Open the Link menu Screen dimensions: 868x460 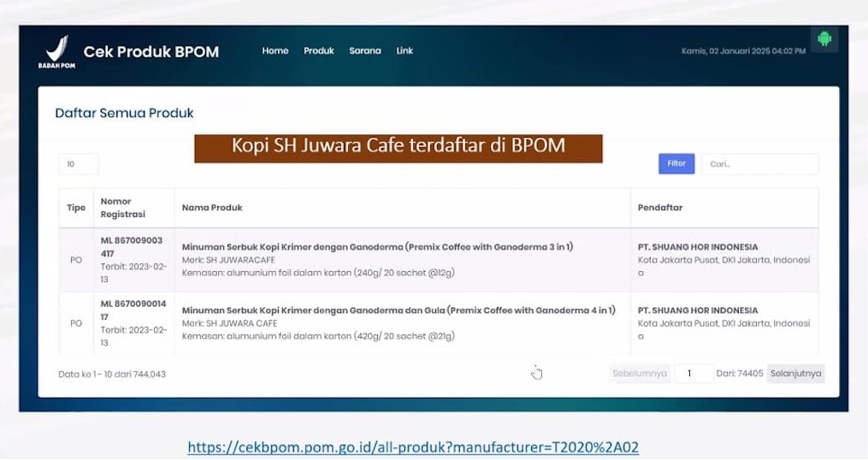pos(404,51)
